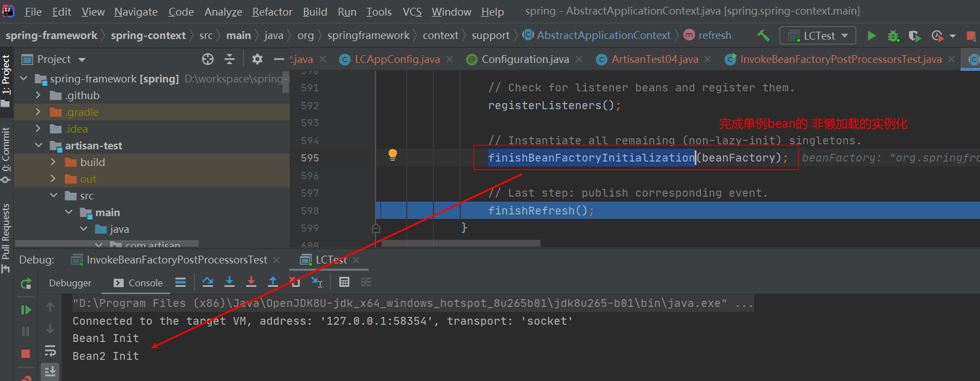Stop LCTest in the debug panel
This screenshot has height=381, width=980.
point(26,354)
